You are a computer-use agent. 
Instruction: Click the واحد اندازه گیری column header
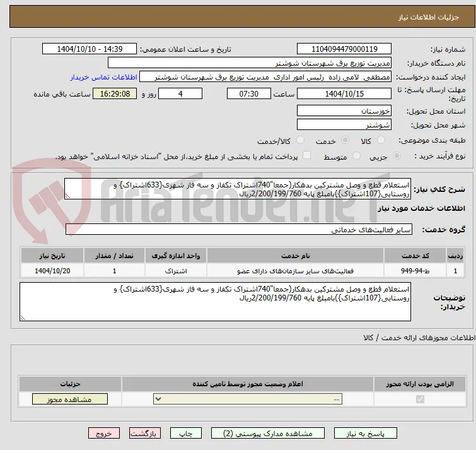(x=176, y=256)
